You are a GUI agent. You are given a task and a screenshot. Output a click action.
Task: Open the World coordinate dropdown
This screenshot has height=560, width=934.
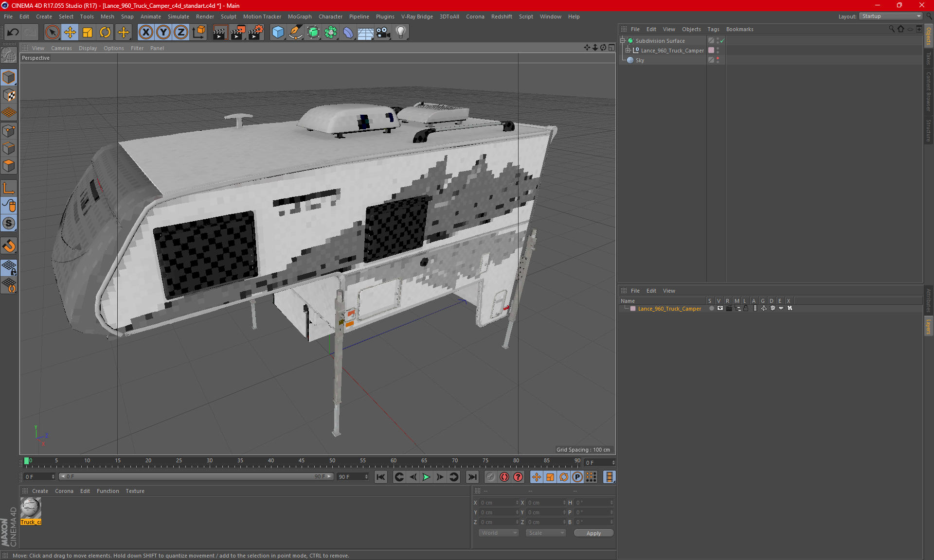click(x=499, y=533)
